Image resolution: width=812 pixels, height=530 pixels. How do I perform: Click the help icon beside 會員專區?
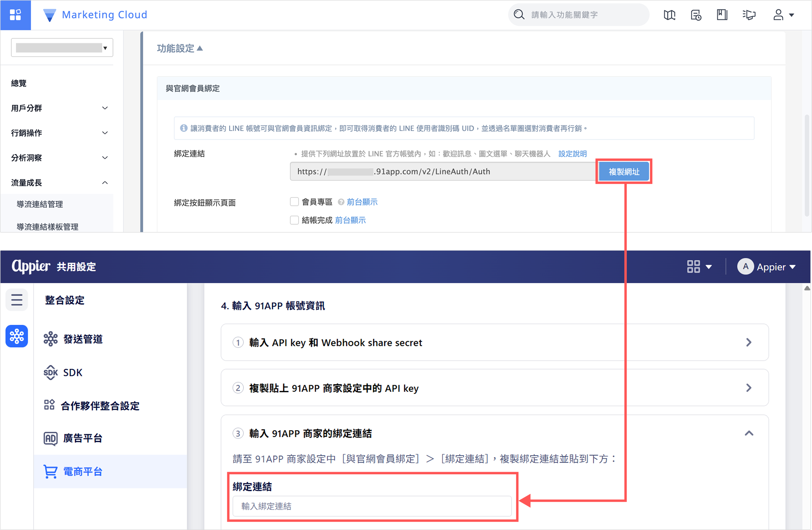tap(341, 202)
